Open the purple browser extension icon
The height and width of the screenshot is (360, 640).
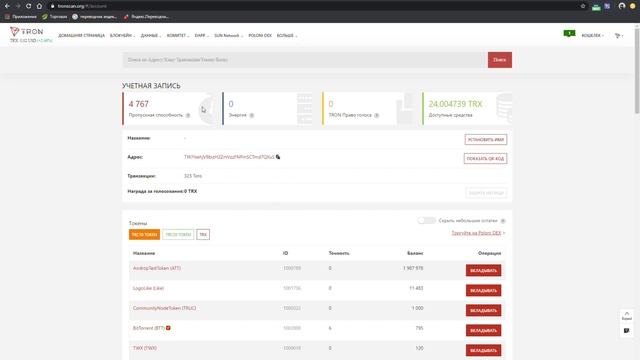pyautogui.click(x=607, y=6)
